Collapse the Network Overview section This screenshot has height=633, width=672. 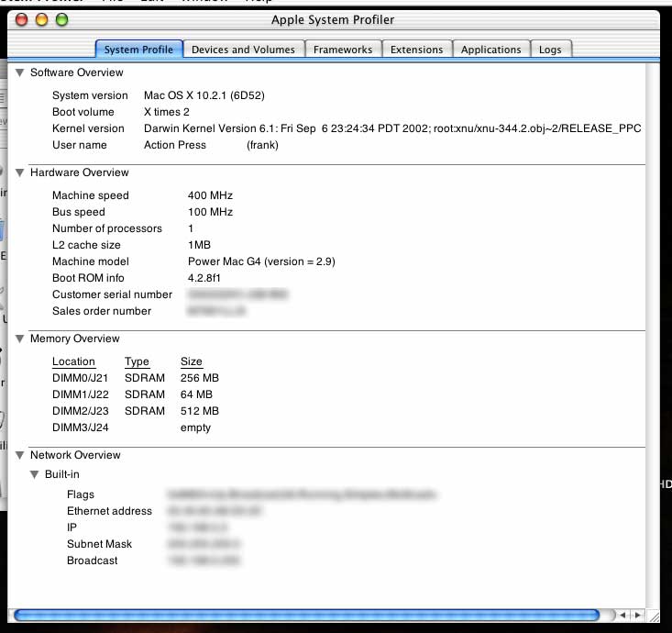[20, 455]
